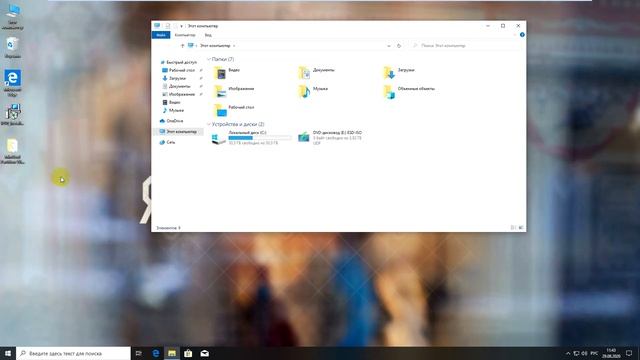Select the Этот компьютер desktop icon
The width and height of the screenshot is (640, 360).
13,17
